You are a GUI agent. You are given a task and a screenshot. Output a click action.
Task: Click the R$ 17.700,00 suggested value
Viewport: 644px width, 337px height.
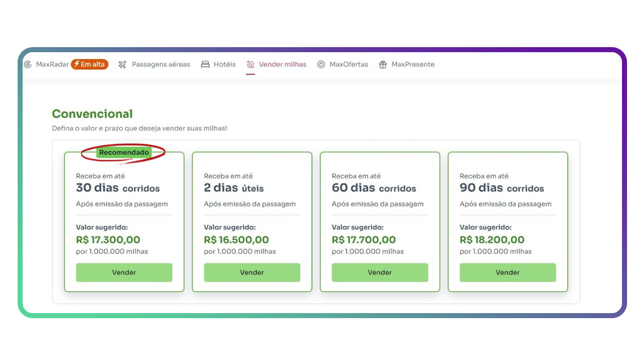tap(364, 240)
